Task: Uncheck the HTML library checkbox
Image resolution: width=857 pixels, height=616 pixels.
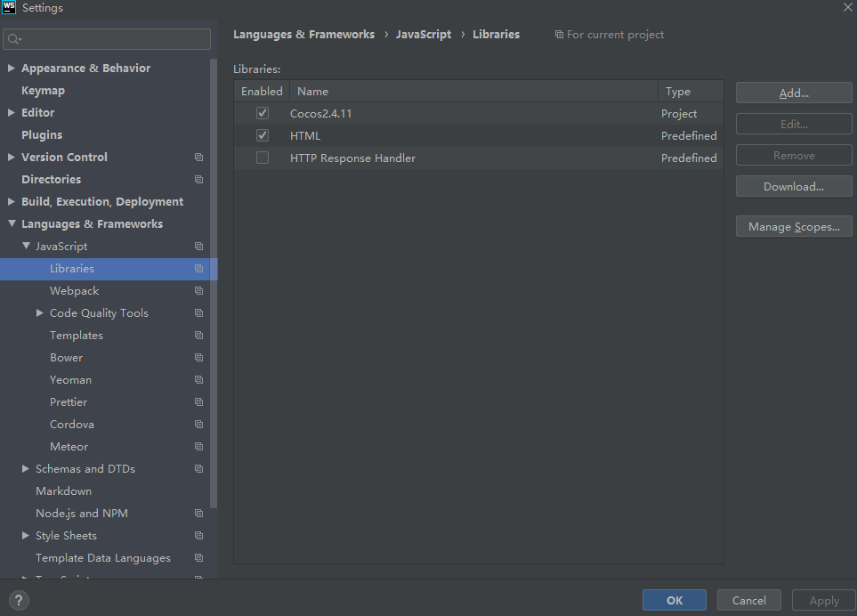Action: pos(263,136)
